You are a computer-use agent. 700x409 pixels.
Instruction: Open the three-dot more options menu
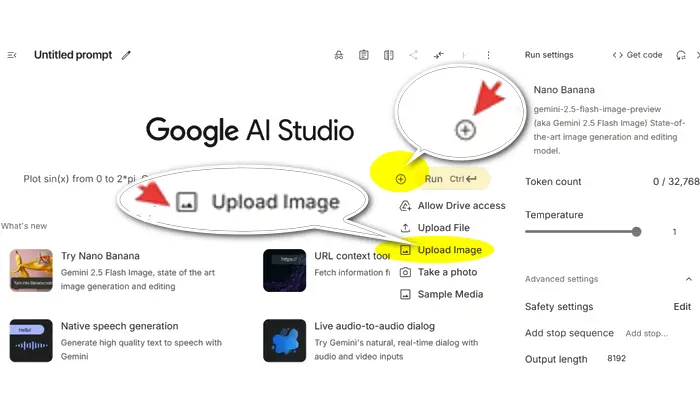pyautogui.click(x=488, y=55)
